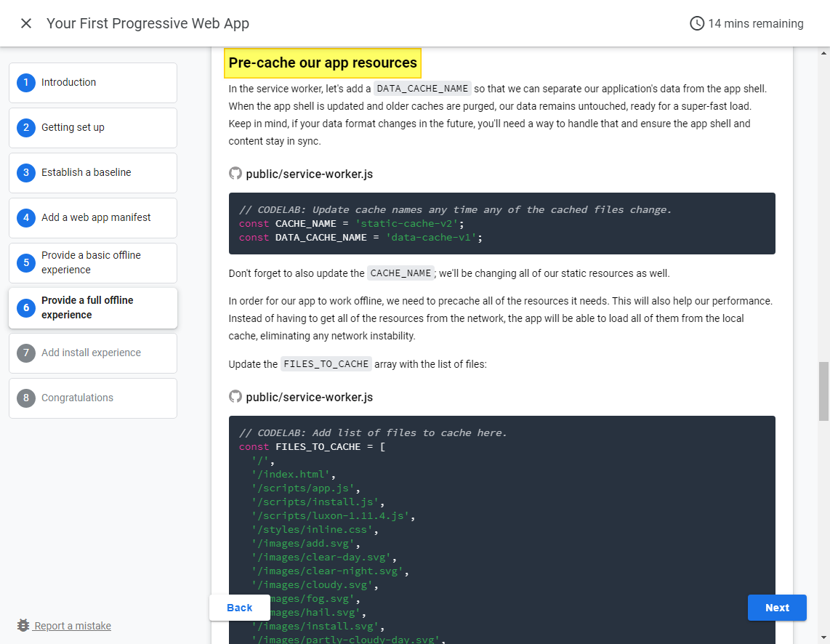
Task: Select step 3 Establish a baseline
Action: click(93, 172)
